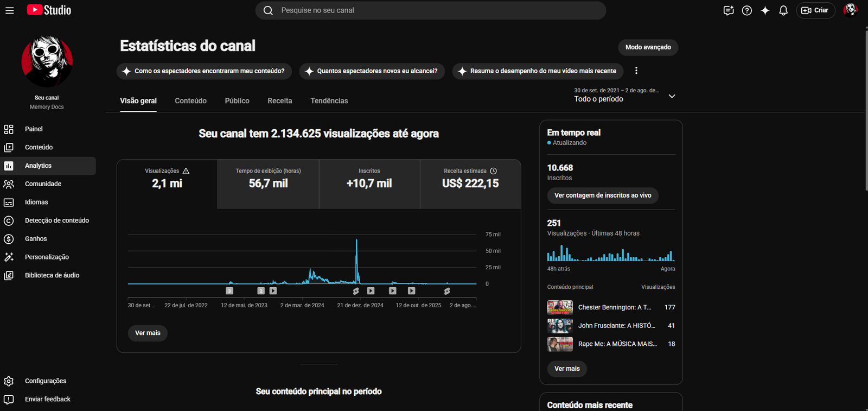Open the three-dot more prompts menu

coord(636,71)
